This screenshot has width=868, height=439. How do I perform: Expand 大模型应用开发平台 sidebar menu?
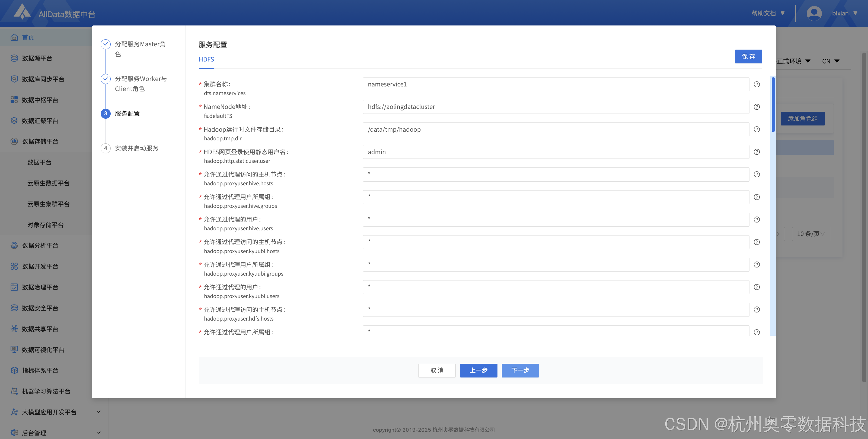click(98, 412)
